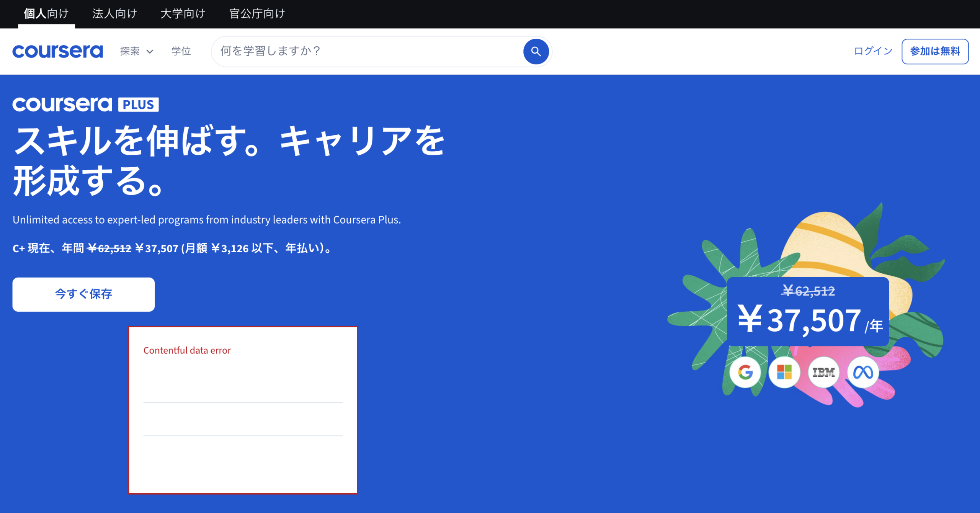Click the blue search magnifier icon
Image resolution: width=980 pixels, height=513 pixels.
tap(536, 51)
